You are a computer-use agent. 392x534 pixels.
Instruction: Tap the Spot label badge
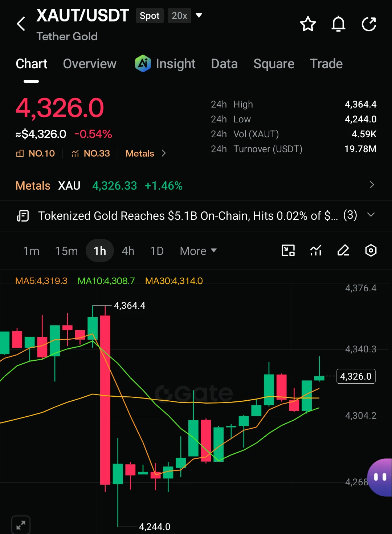tap(150, 16)
